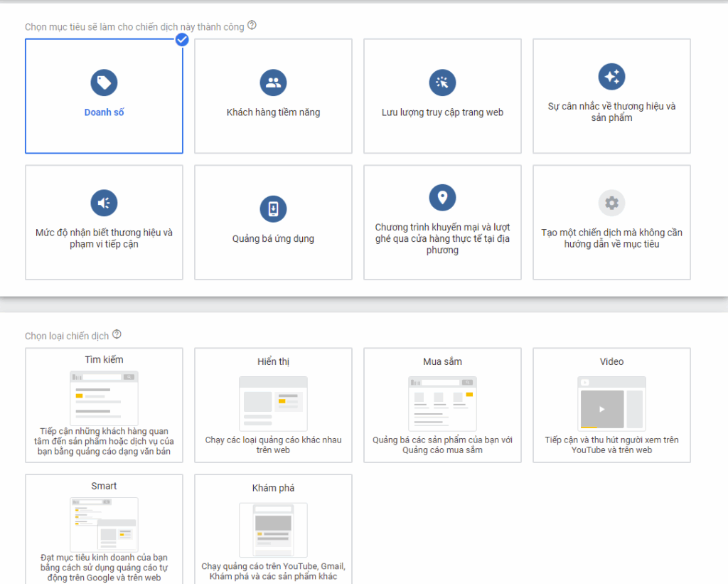Click the cursor-click icon for Lưu lượng truy cập trang web
Viewport: 728px width, 584px height.
pyautogui.click(x=442, y=81)
